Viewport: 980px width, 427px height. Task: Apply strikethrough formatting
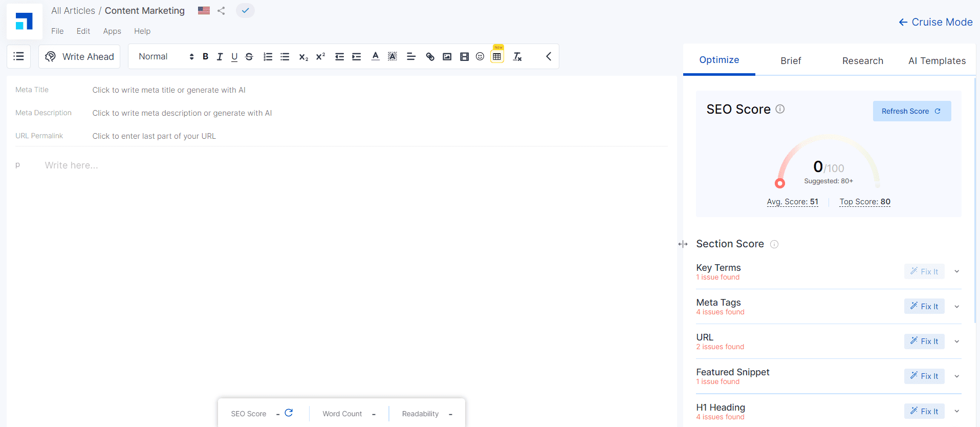click(249, 57)
